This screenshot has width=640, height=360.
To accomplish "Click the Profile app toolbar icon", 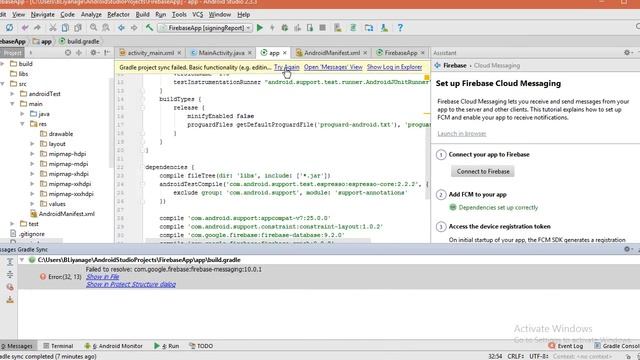I will click(x=297, y=28).
